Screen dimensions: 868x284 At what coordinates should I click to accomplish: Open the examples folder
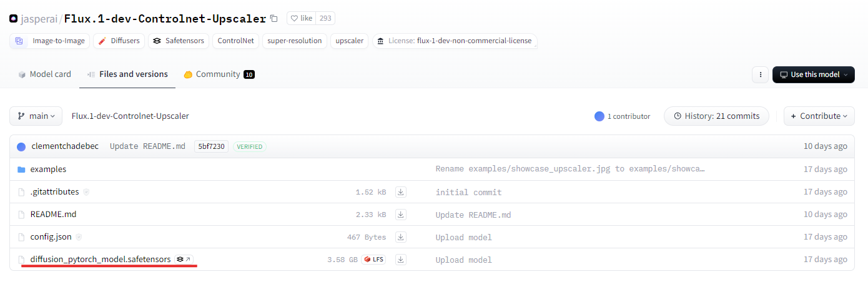(48, 170)
